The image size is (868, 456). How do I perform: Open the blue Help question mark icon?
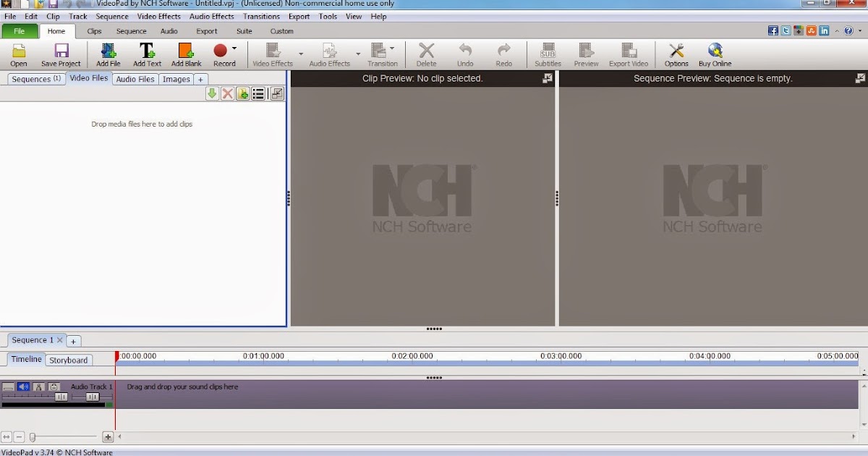click(848, 31)
